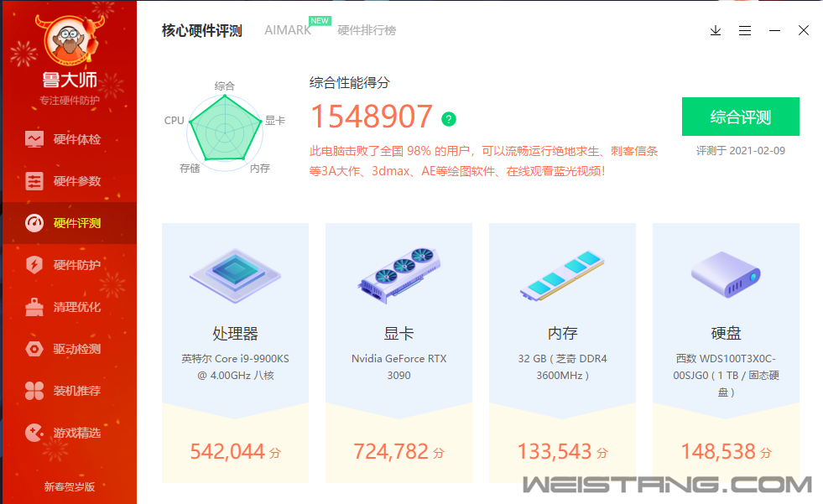This screenshot has height=504, width=823.
Task: Click 英特尔 Core i9-9900KS description
Action: point(235,367)
